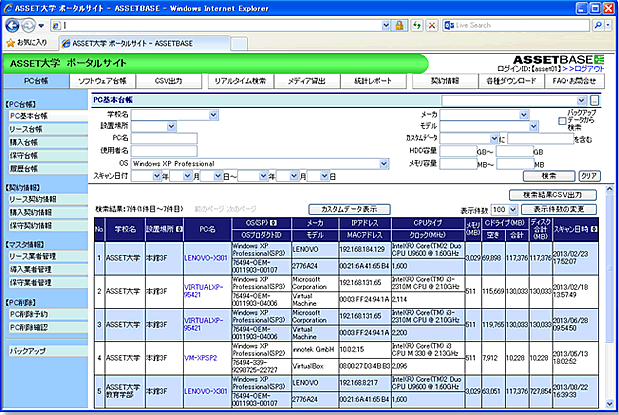Click the クリア button
This screenshot has height=415, width=619.
coord(589,176)
